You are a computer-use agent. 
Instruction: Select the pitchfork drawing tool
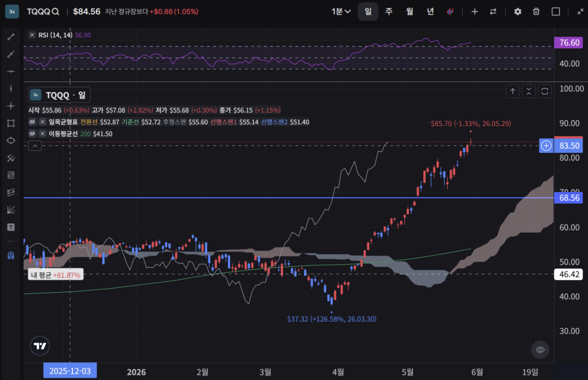[x=11, y=158]
